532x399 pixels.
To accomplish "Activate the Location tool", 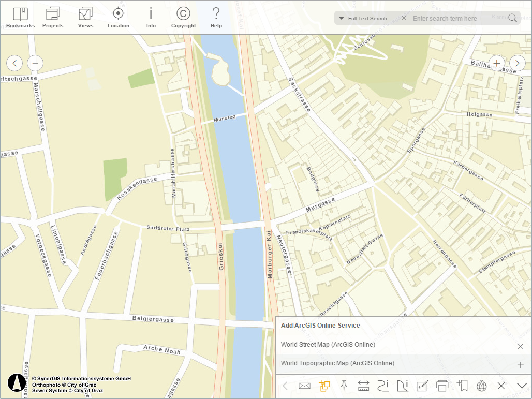I will click(118, 17).
